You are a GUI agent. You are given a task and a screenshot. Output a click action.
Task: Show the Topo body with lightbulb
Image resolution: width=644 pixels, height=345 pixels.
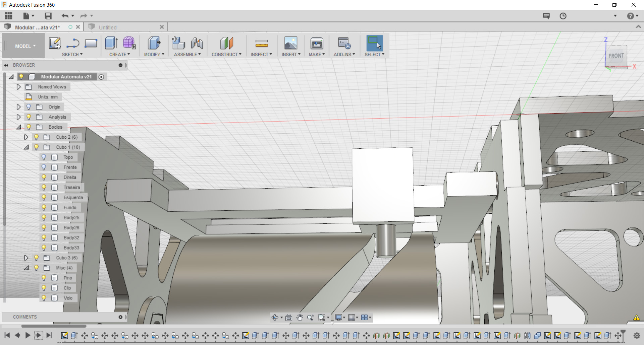pyautogui.click(x=44, y=157)
